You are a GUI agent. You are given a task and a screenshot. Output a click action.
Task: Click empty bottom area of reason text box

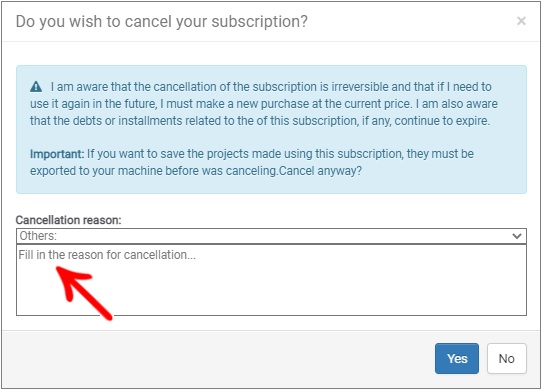click(312, 298)
